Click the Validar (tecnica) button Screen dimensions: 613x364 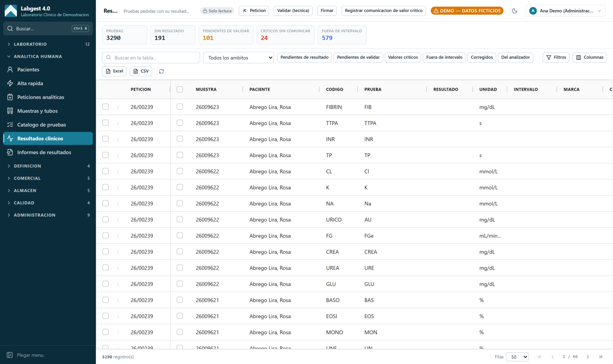point(293,11)
